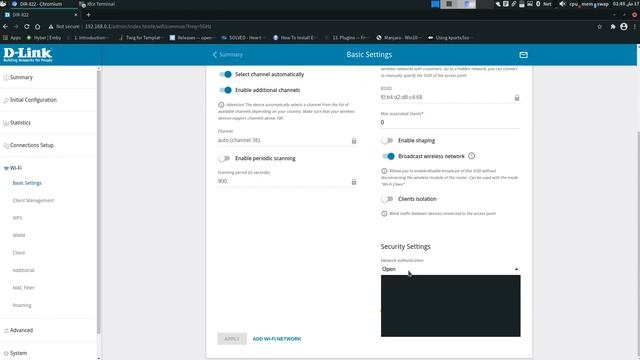Click the Not secure warning icon

[x=51, y=27]
